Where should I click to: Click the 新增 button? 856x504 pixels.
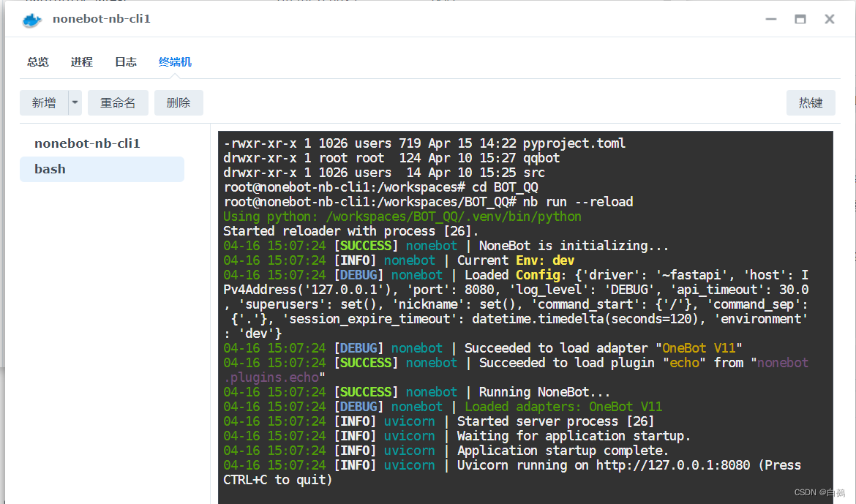point(44,102)
